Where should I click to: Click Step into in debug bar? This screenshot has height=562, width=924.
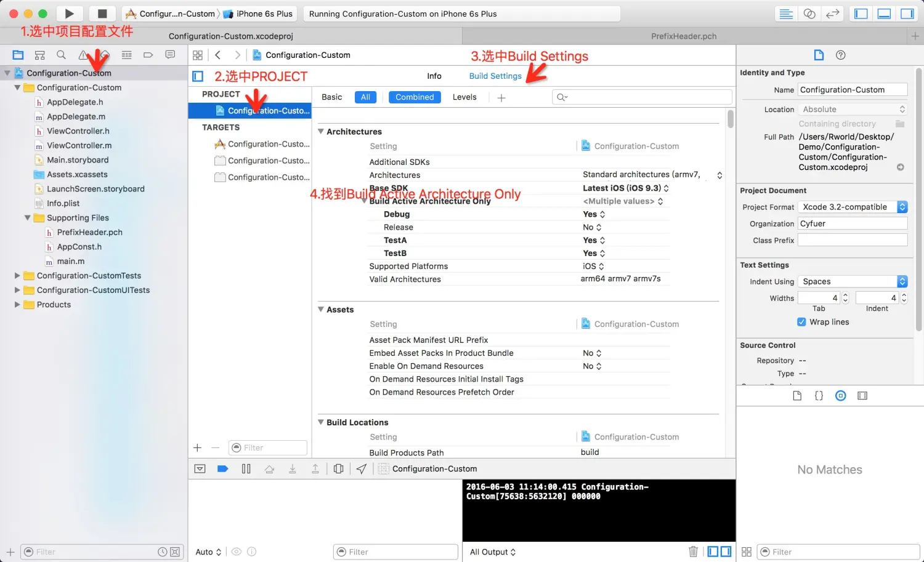pyautogui.click(x=293, y=468)
